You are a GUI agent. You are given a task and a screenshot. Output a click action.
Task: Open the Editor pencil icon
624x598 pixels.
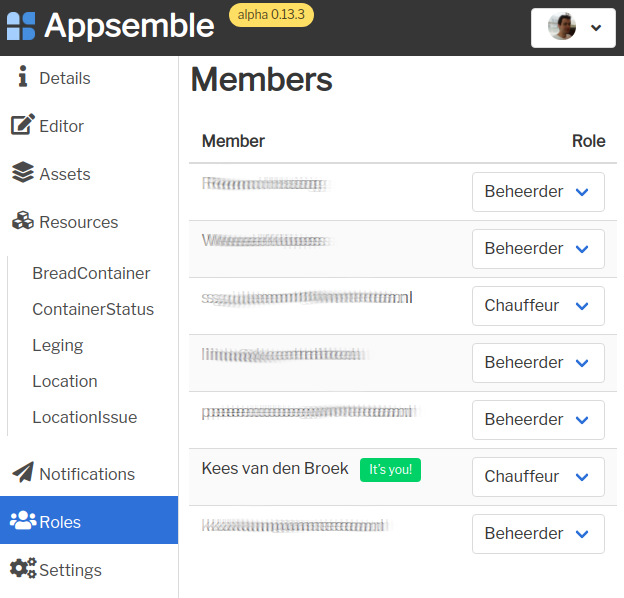23,125
